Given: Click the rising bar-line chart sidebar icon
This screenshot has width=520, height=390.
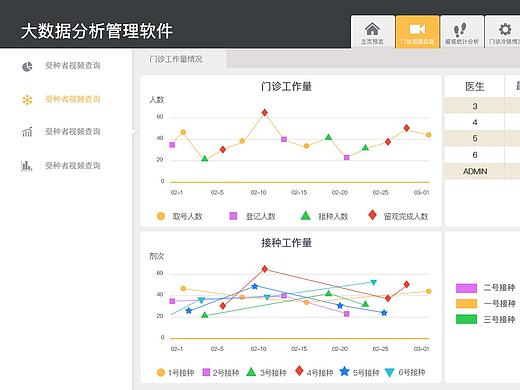Looking at the screenshot, I should [27, 132].
